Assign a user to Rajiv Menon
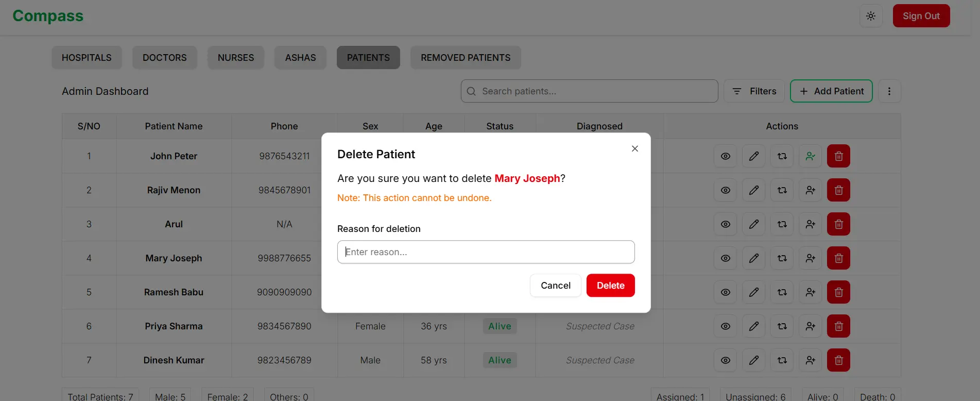Viewport: 980px width, 401px height. point(811,190)
